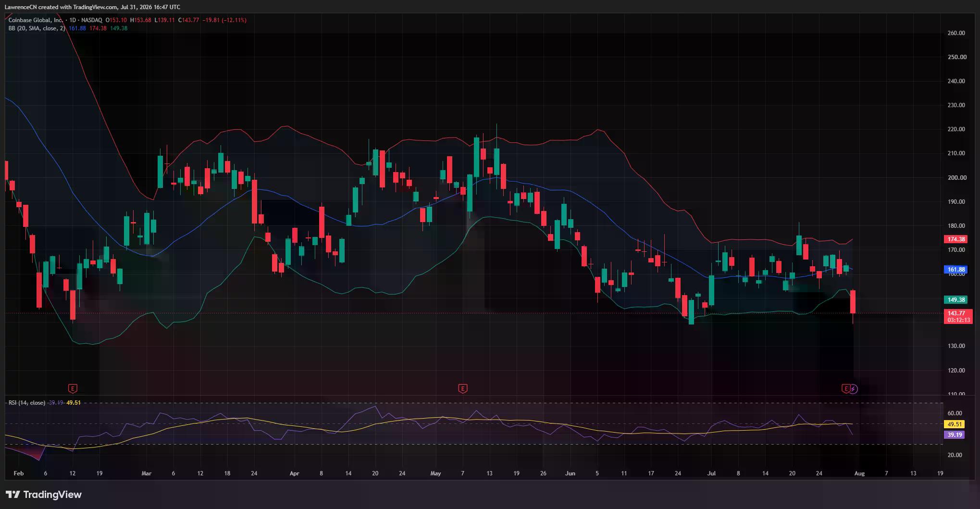Click the Jul label on time axis
This screenshot has width=980, height=509.
711,473
